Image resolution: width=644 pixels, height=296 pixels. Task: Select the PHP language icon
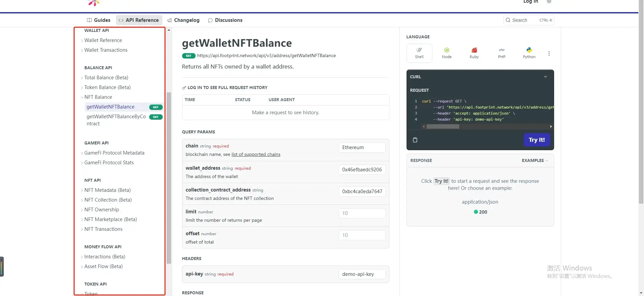tap(501, 53)
